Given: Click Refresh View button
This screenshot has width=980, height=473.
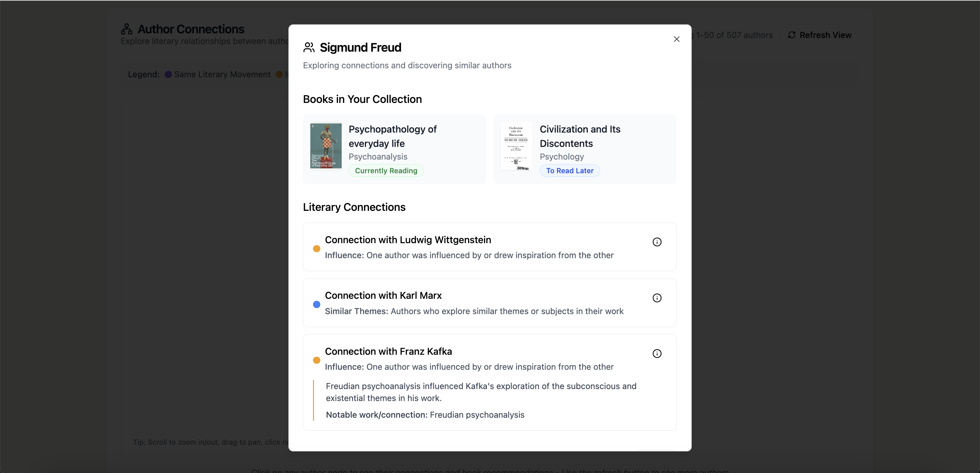Looking at the screenshot, I should 819,35.
